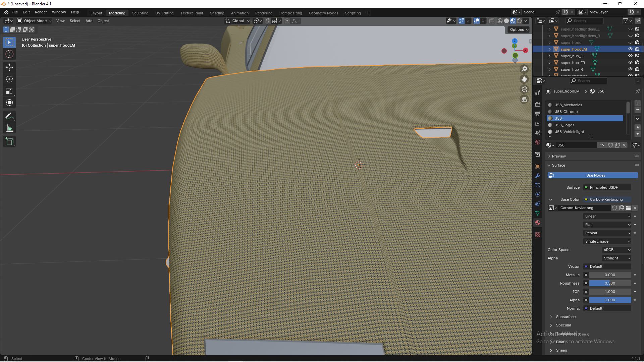Select the Scale tool
Viewport: 644px width, 362px height.
[x=9, y=91]
